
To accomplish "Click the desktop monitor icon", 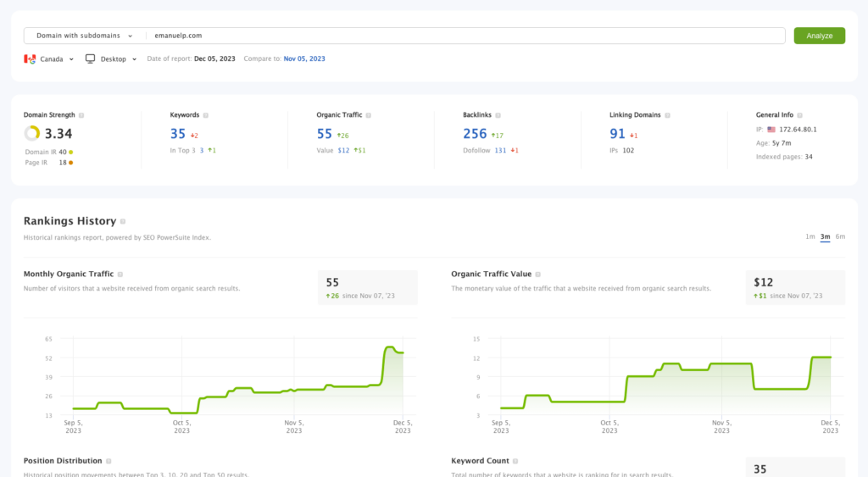I will pos(90,58).
